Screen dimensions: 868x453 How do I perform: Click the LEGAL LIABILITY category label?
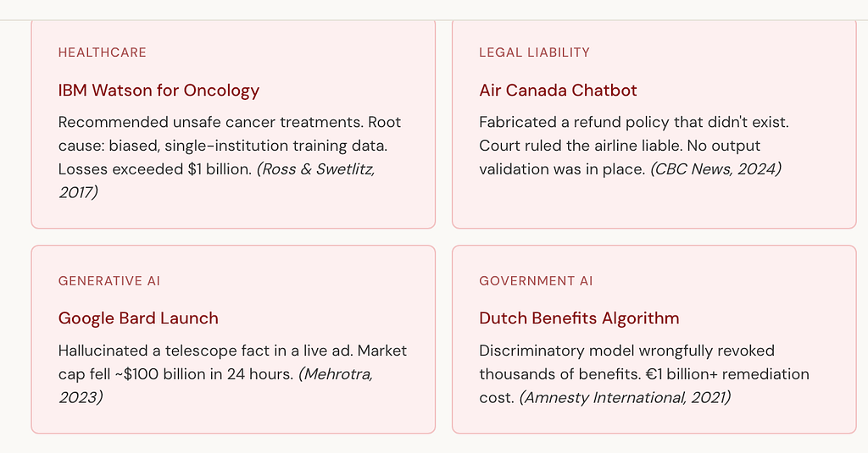coord(534,52)
